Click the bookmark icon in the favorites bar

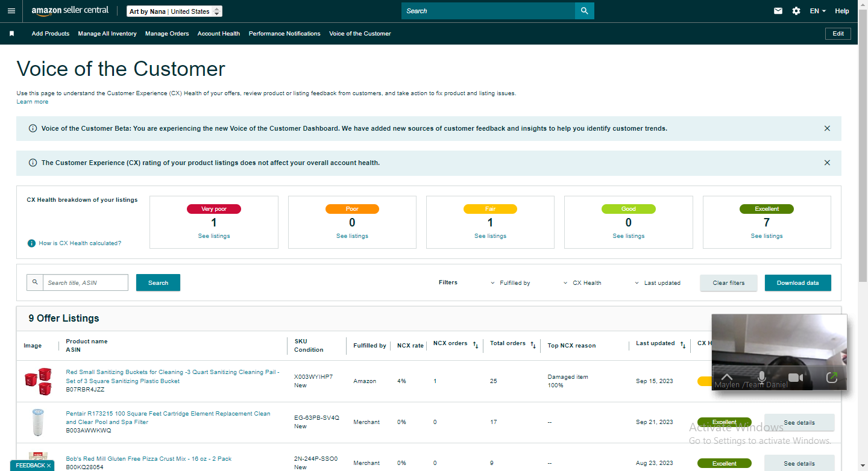tap(11, 34)
